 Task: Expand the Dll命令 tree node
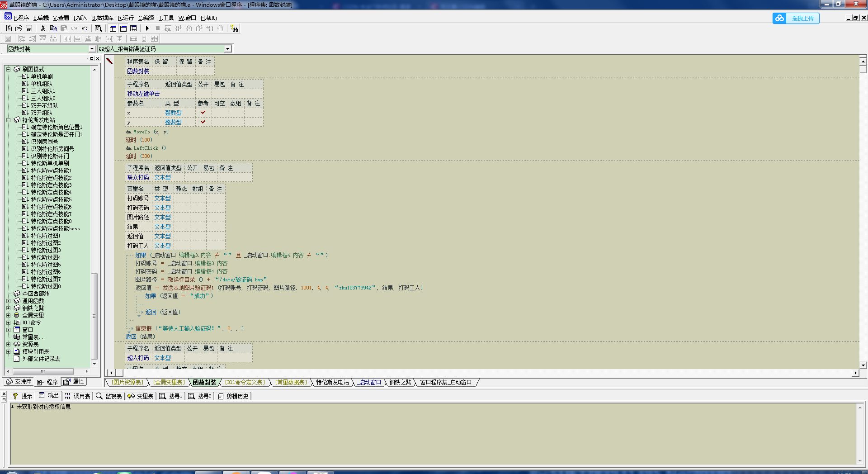tap(8, 322)
